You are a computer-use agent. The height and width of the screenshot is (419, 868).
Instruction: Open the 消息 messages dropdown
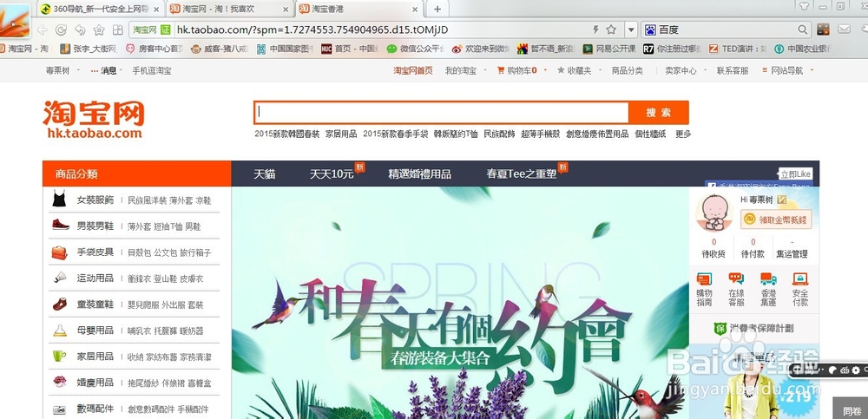click(x=106, y=70)
